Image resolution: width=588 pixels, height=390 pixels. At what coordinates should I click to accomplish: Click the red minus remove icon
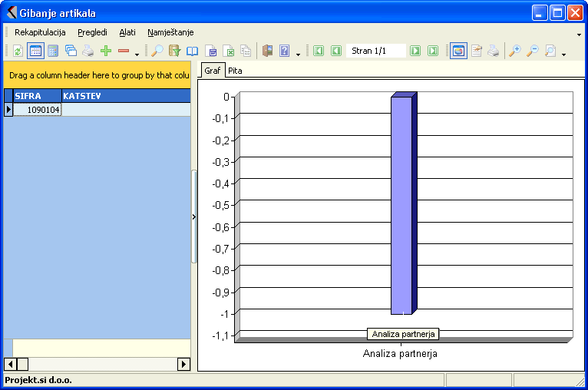pyautogui.click(x=124, y=51)
